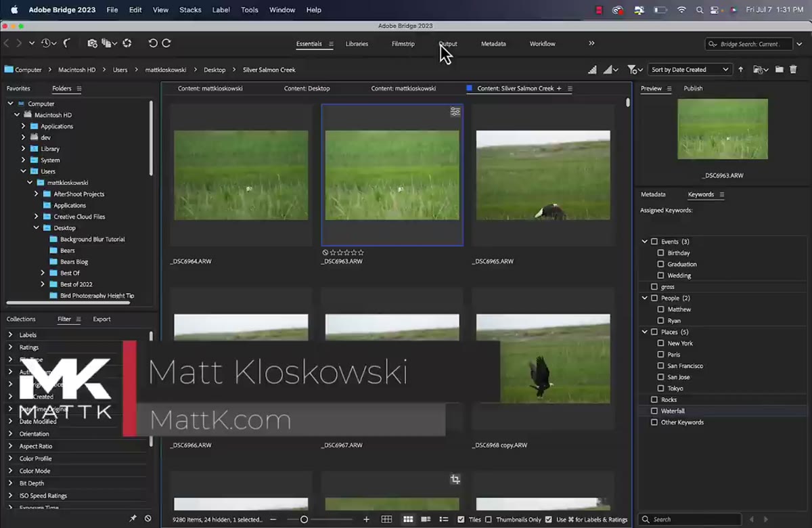Collapse the People keyword group

coord(645,298)
